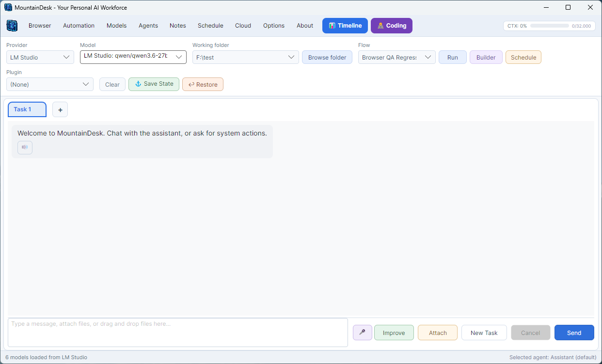Click the speaker icon under the welcome message

click(25, 148)
